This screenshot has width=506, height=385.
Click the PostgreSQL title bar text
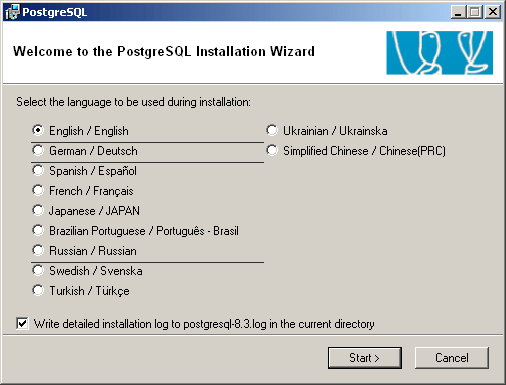(55, 12)
